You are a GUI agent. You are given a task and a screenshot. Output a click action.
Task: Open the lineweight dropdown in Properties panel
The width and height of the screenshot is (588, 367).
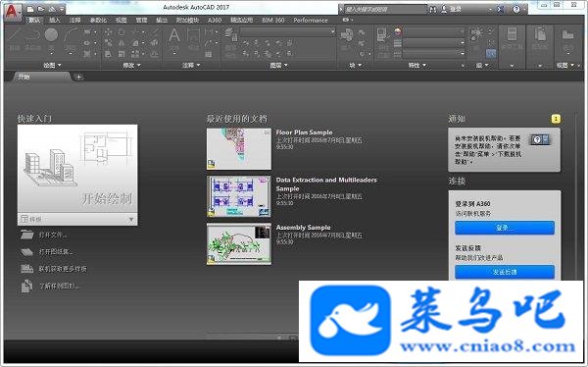434,43
